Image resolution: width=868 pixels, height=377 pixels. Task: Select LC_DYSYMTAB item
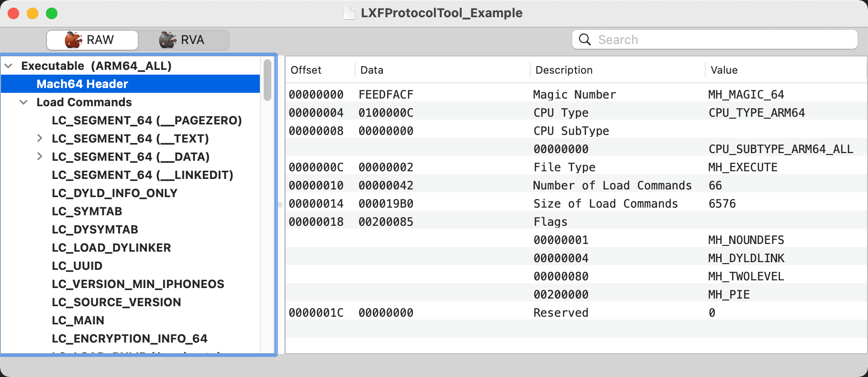pos(95,230)
